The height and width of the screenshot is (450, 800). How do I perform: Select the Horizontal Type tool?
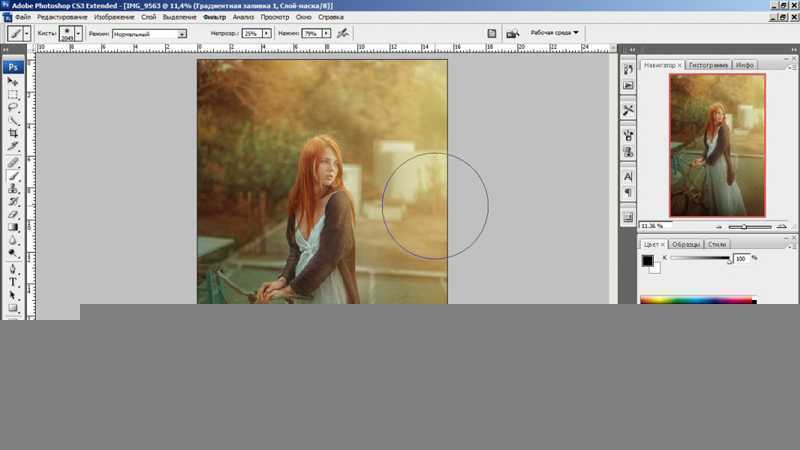(13, 282)
